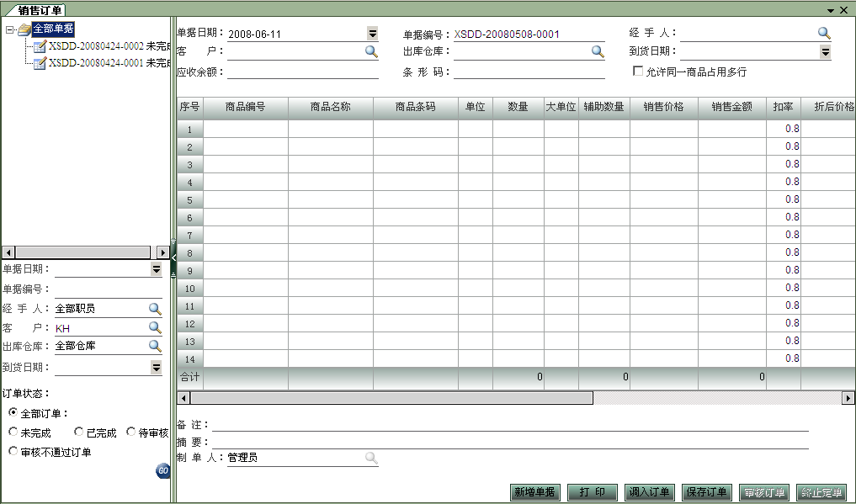Screen dimensions: 856x504
Task: Open the 单据日期 date dropdown in header
Action: pyautogui.click(x=372, y=34)
